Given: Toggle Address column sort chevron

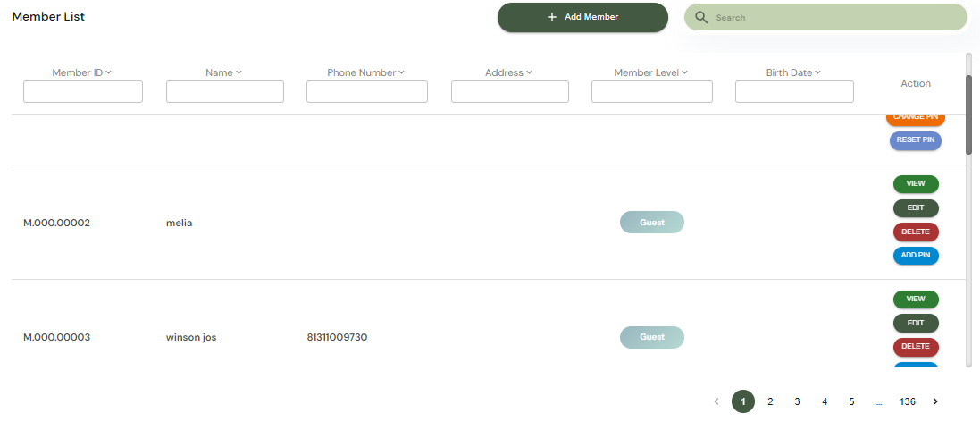Looking at the screenshot, I should point(529,72).
